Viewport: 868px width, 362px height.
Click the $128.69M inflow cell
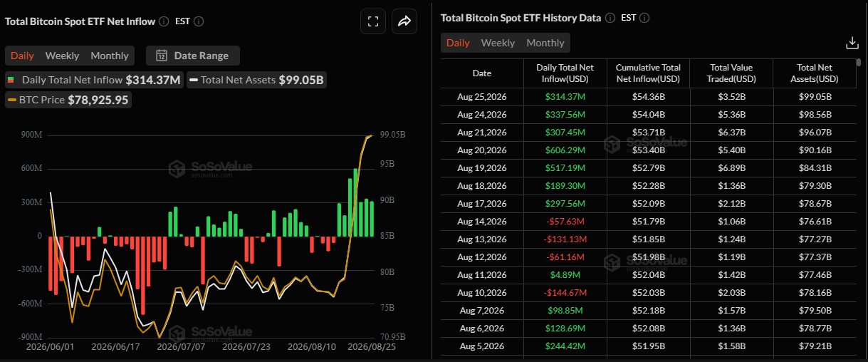[565, 328]
